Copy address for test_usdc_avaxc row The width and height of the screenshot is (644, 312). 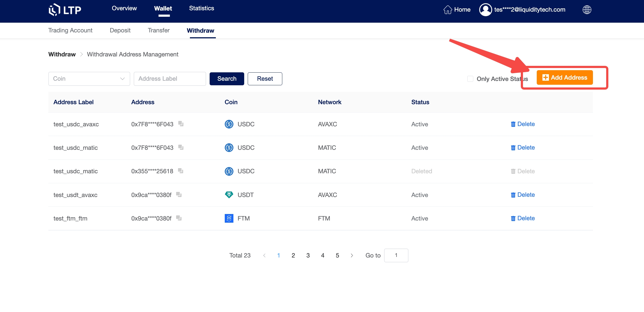click(181, 124)
